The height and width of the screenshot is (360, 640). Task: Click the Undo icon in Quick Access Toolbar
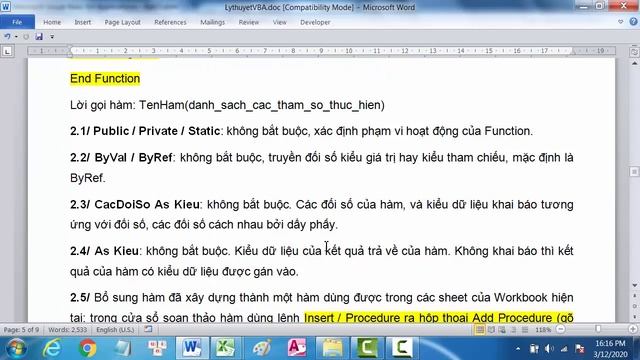click(7, 37)
